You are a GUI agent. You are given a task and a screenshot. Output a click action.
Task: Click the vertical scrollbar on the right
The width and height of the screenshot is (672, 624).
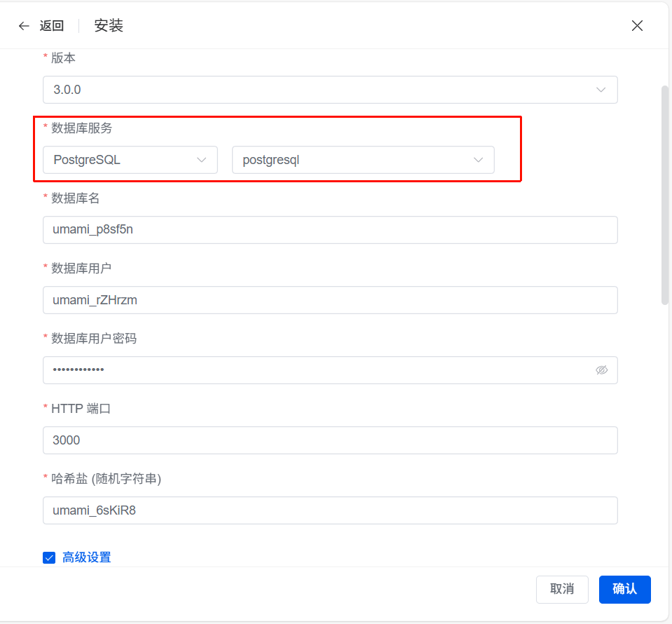tap(665, 195)
